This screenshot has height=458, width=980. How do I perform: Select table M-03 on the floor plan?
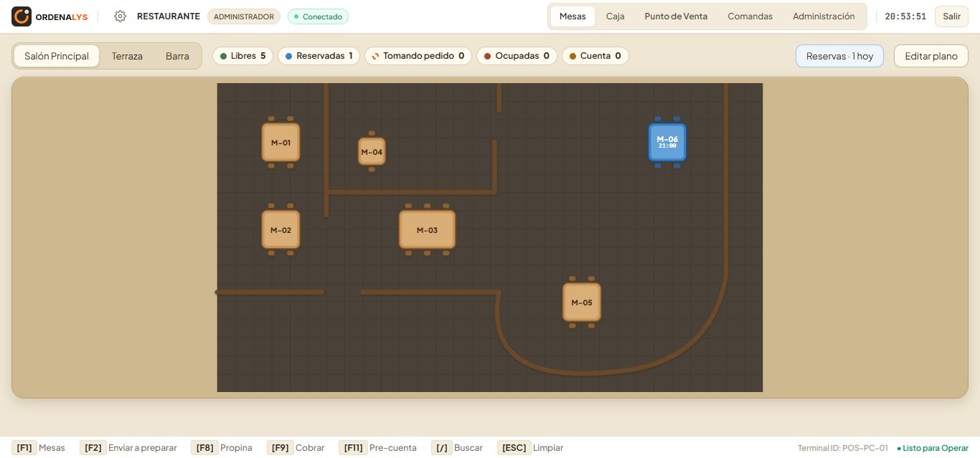point(427,230)
